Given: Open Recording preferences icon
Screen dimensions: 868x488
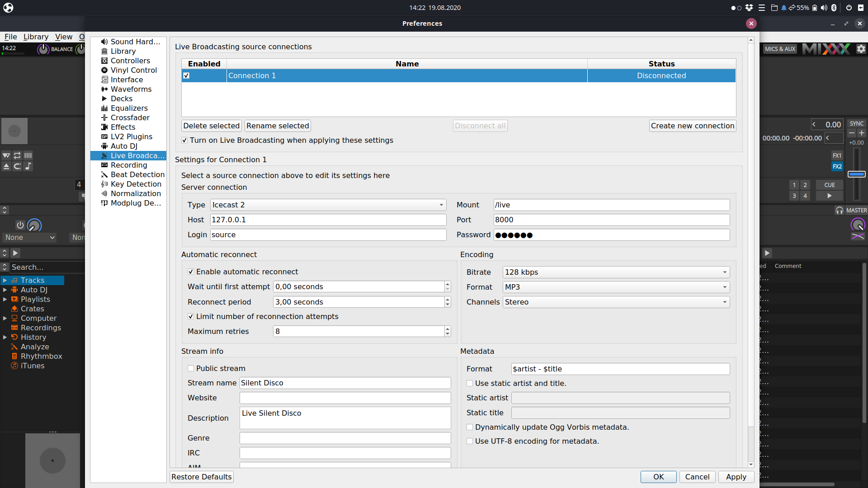Looking at the screenshot, I should tap(104, 165).
